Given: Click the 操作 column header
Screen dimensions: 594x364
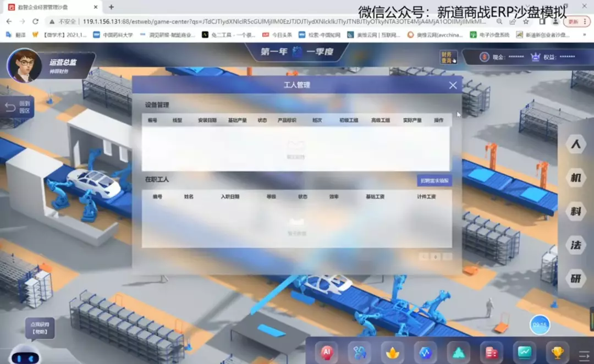Looking at the screenshot, I should (x=439, y=120).
